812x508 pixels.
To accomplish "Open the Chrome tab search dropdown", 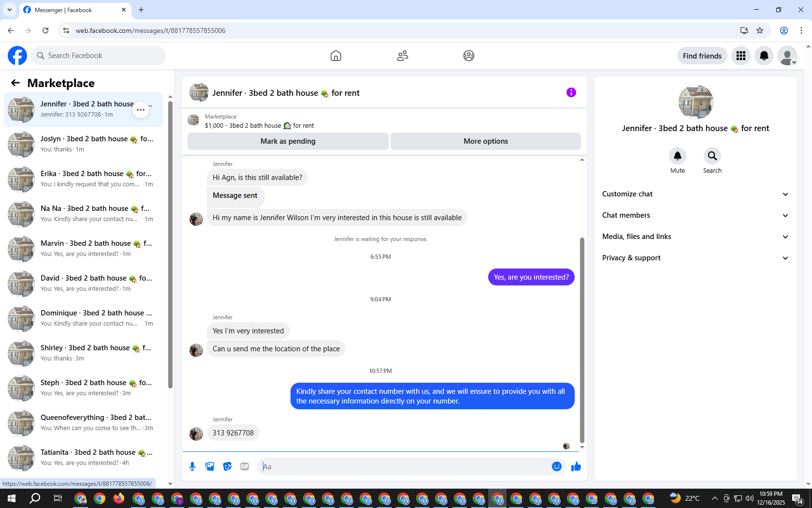I will (x=10, y=10).
